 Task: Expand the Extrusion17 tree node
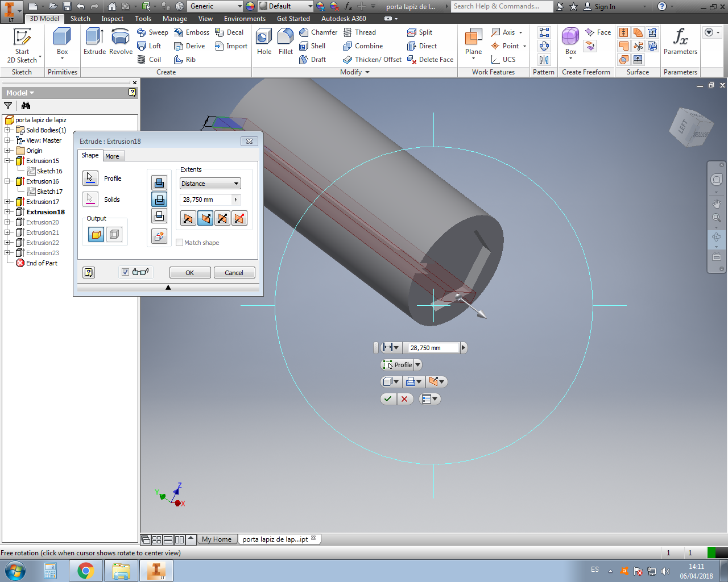point(7,202)
